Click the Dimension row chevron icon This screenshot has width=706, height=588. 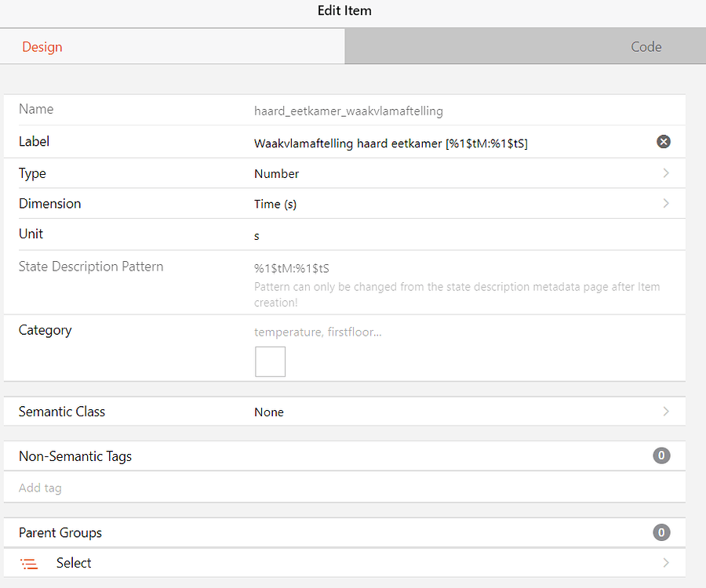point(666,203)
